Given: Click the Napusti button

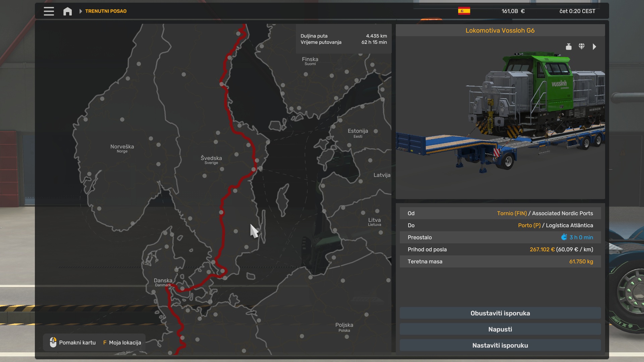Looking at the screenshot, I should (x=500, y=329).
